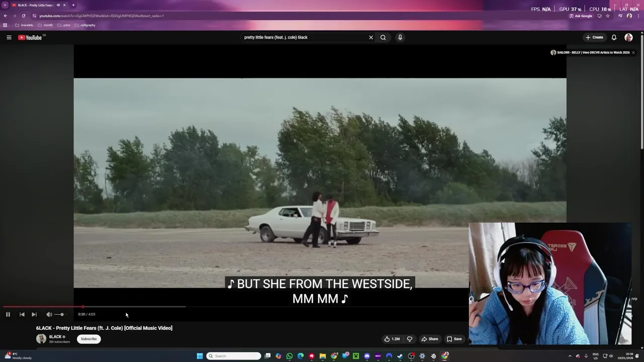Open the Minecraft icon in taskbar
Viewport: 644px width, 362px height.
pos(356,356)
